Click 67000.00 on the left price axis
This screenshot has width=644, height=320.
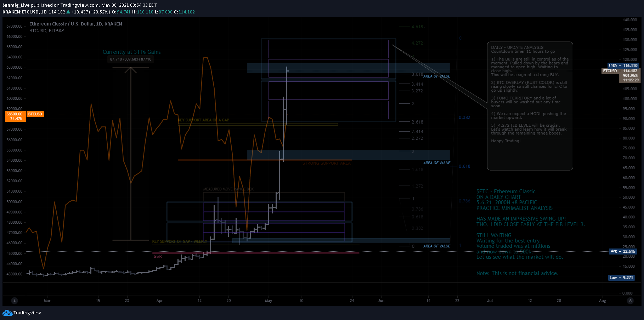15,26
